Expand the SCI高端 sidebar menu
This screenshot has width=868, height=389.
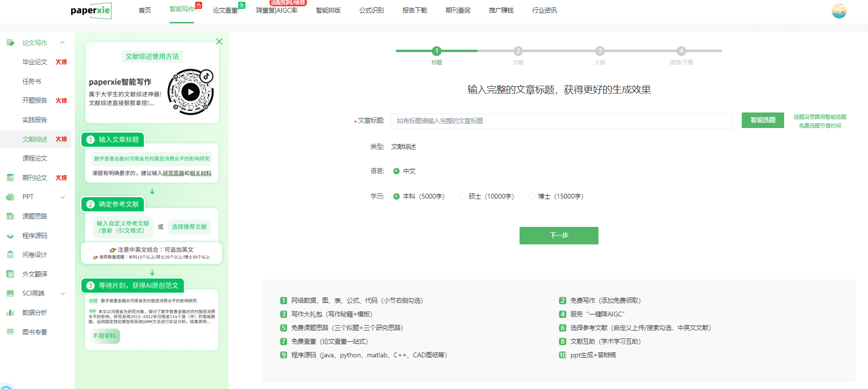[x=62, y=294]
